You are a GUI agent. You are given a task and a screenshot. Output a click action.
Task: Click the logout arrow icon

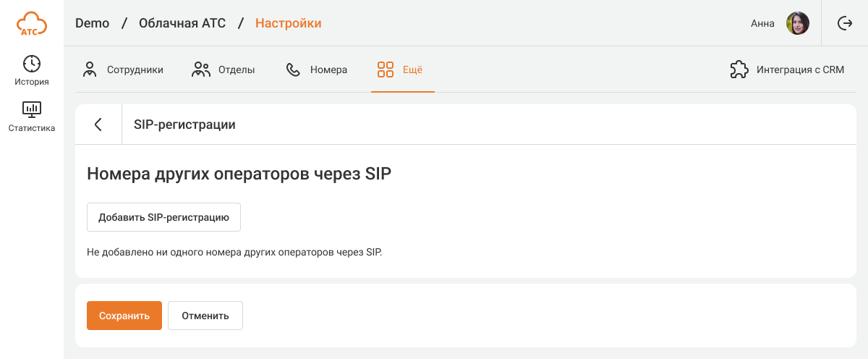[x=845, y=23]
